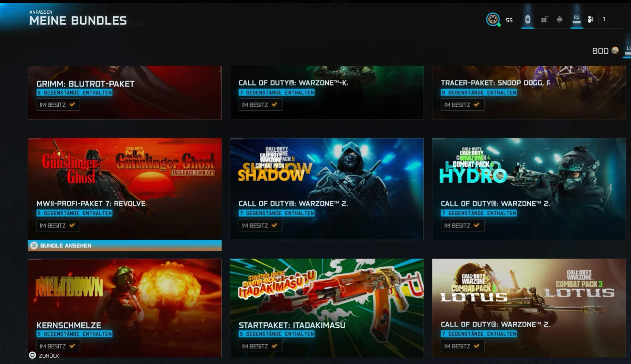Click IM BESITZ on Tracer-Paket: Snoop Dogg
This screenshot has width=631, height=364.
point(462,105)
